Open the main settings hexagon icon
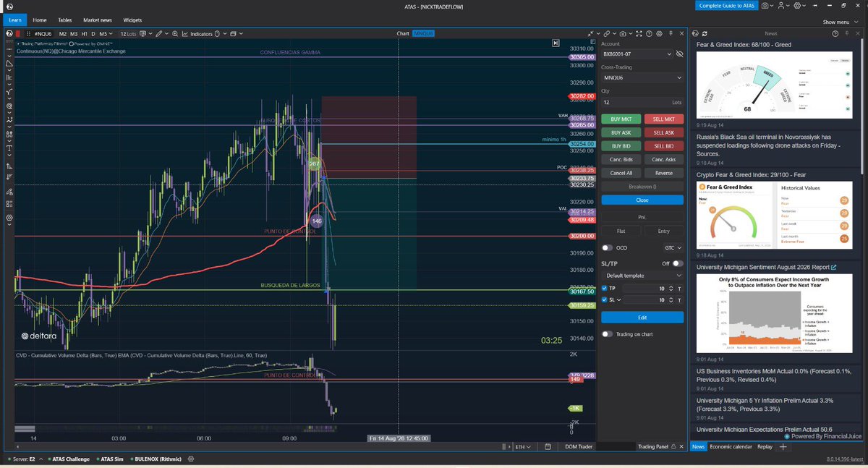 click(x=798, y=6)
